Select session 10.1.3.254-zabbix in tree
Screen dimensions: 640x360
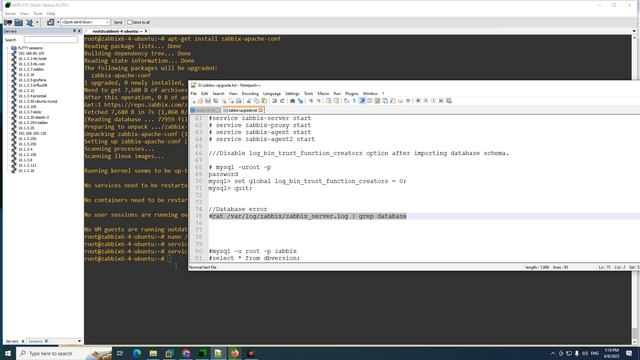33,122
